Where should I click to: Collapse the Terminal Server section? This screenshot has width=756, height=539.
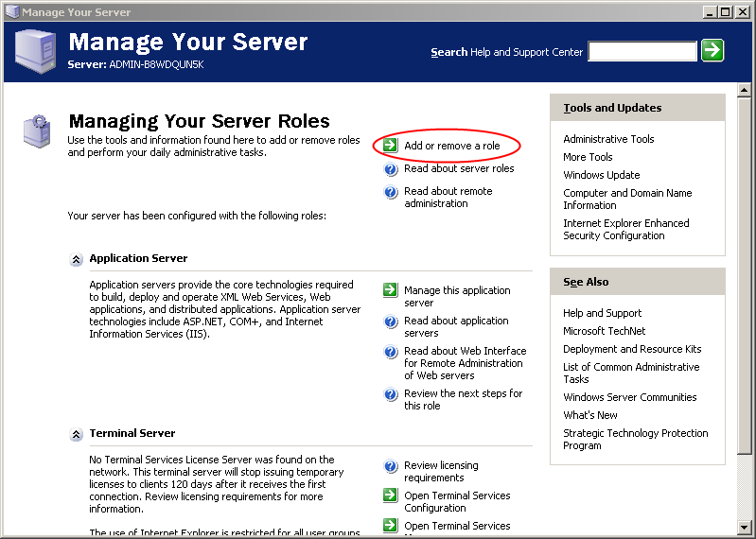76,434
